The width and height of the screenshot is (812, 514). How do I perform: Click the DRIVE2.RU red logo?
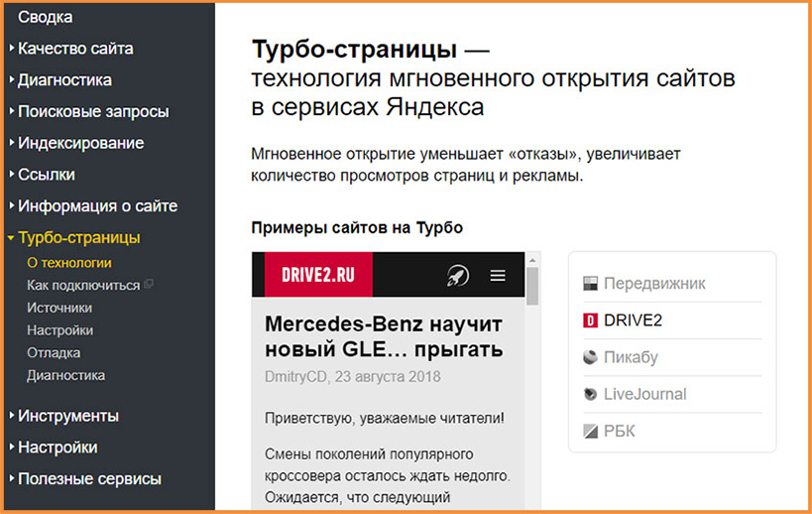click(x=318, y=275)
